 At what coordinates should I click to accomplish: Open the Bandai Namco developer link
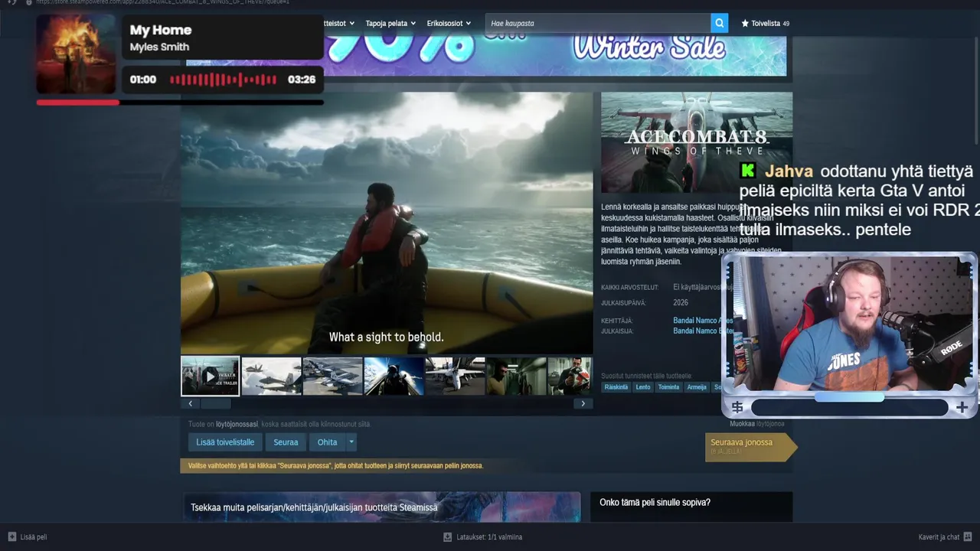point(703,321)
